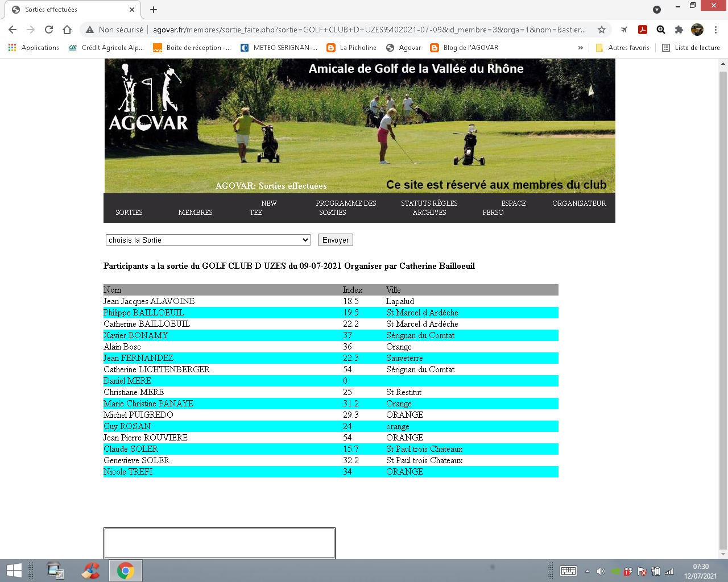Close the Sorties effectuées tab

pyautogui.click(x=132, y=10)
